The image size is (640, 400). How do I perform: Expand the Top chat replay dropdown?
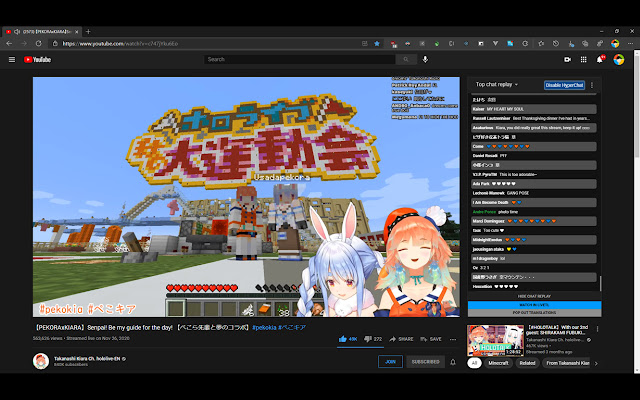tap(496, 84)
